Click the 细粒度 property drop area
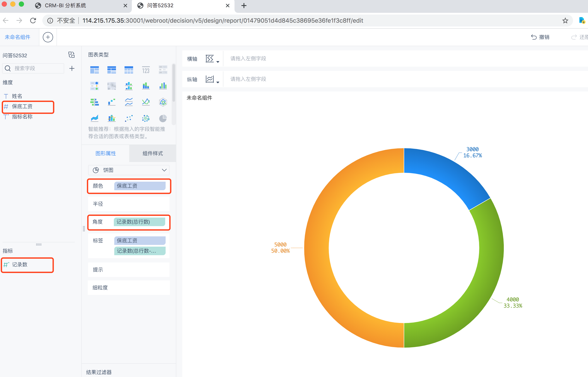This screenshot has height=377, width=588. [129, 288]
